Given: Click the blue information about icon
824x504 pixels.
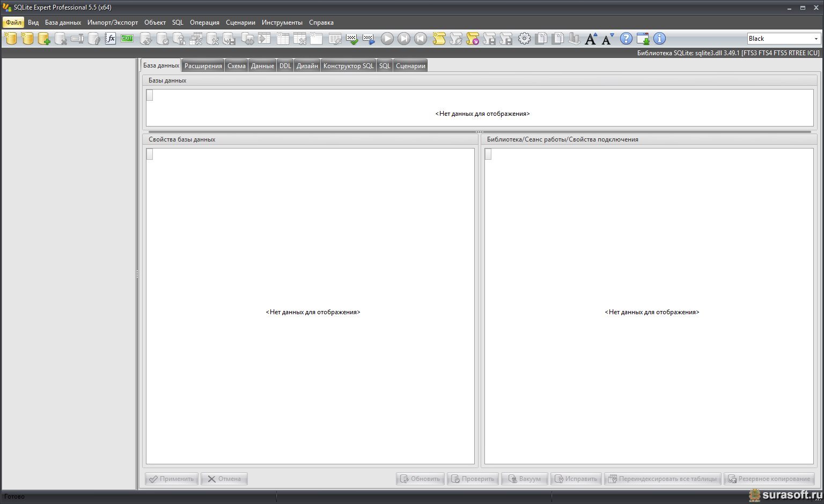Looking at the screenshot, I should (659, 39).
